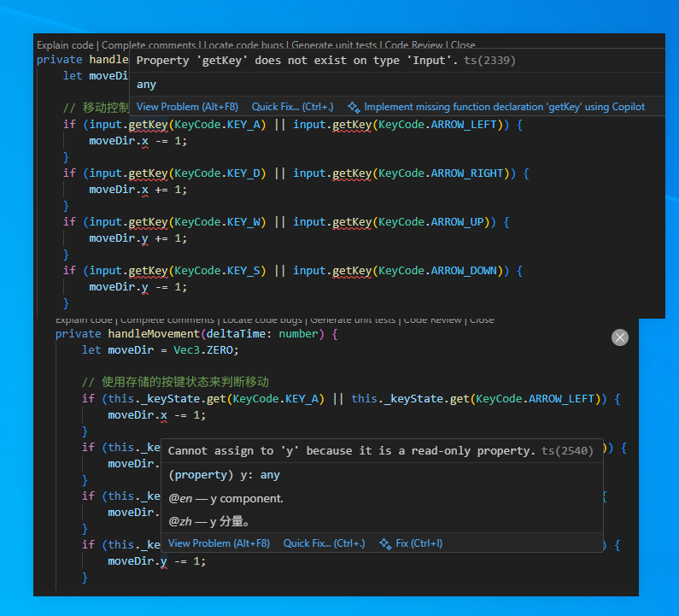Click the Copilot sparkle icon in getKey tooltip
The width and height of the screenshot is (679, 616).
click(x=354, y=107)
